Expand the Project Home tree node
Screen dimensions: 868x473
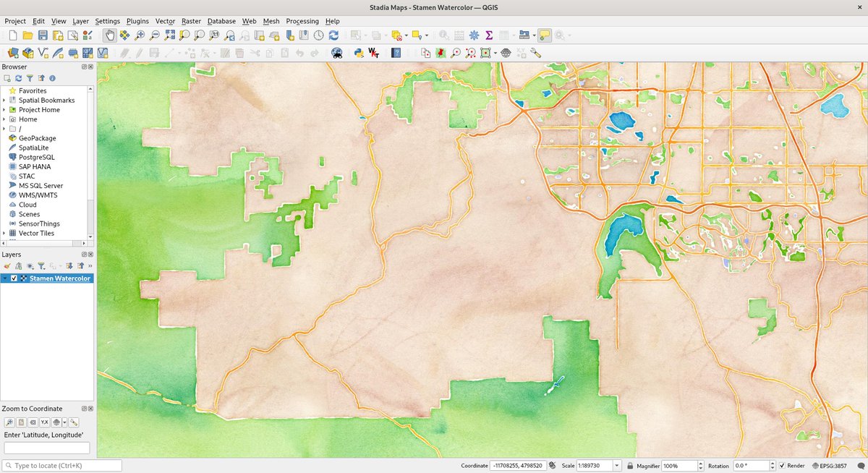click(x=4, y=109)
